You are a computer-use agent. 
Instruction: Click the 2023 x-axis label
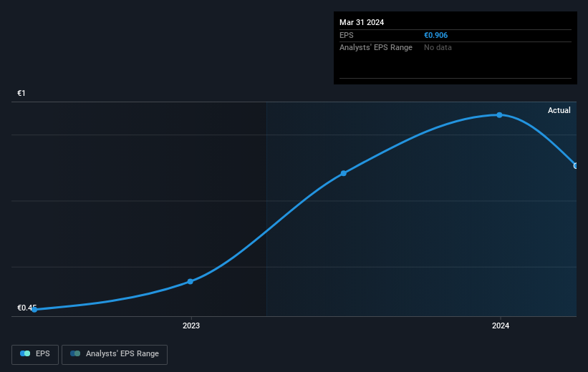point(191,325)
